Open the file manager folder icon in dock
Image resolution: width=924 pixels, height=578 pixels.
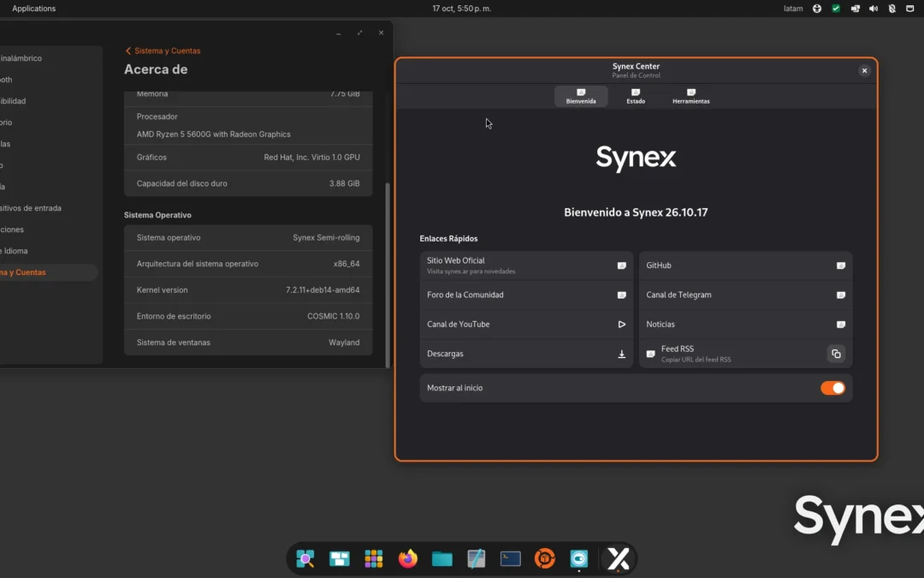(x=442, y=558)
